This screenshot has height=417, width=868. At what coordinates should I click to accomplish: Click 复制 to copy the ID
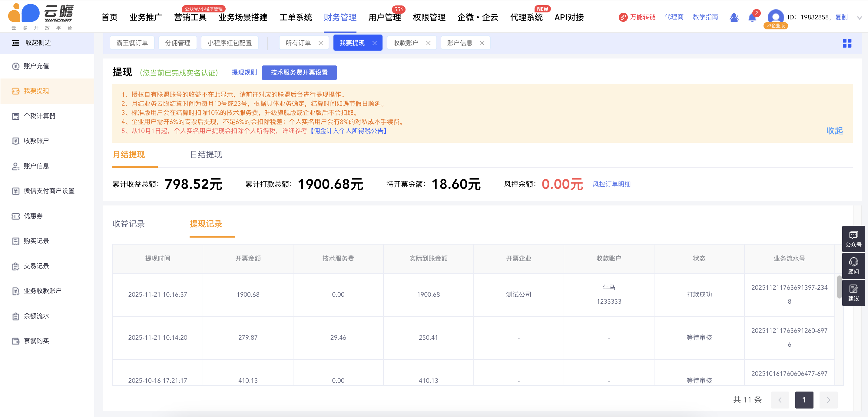point(841,17)
